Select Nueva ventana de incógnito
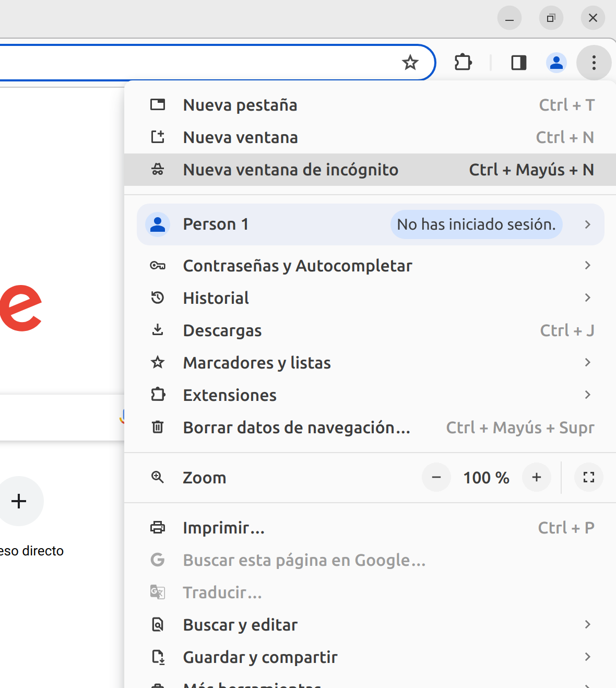This screenshot has height=688, width=616. click(x=290, y=170)
